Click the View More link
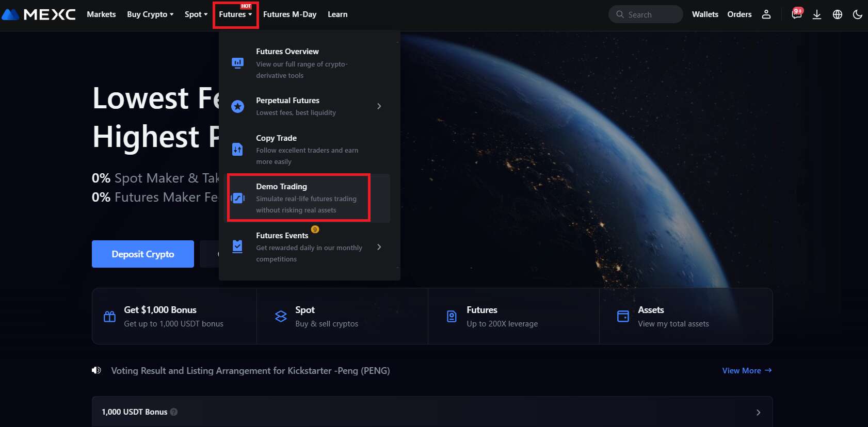This screenshot has height=427, width=868. [747, 370]
